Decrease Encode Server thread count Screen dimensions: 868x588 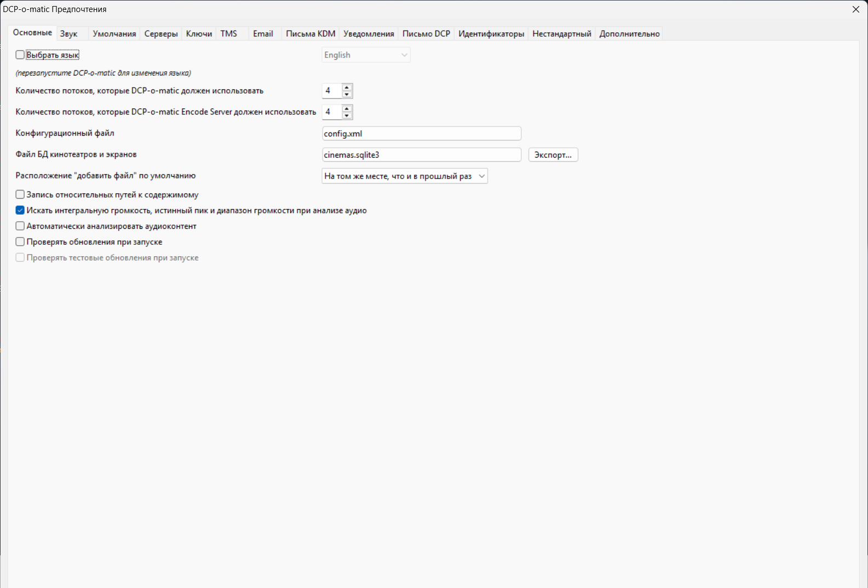[x=347, y=116]
